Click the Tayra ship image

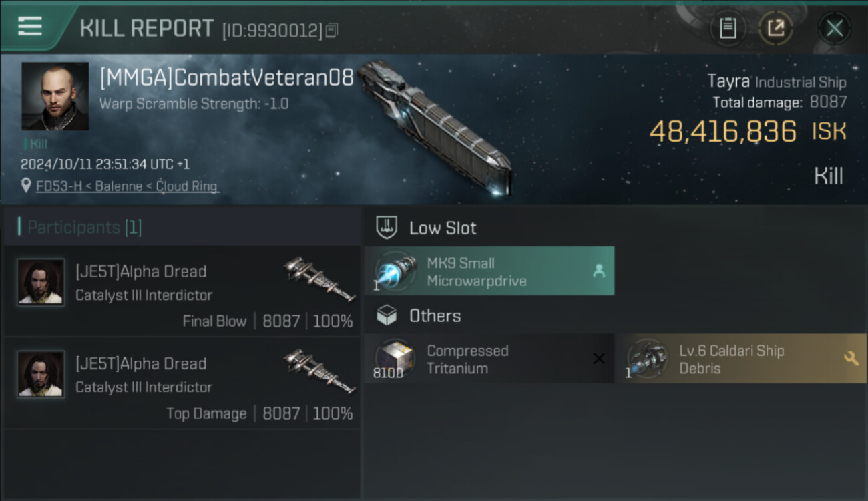pyautogui.click(x=435, y=127)
